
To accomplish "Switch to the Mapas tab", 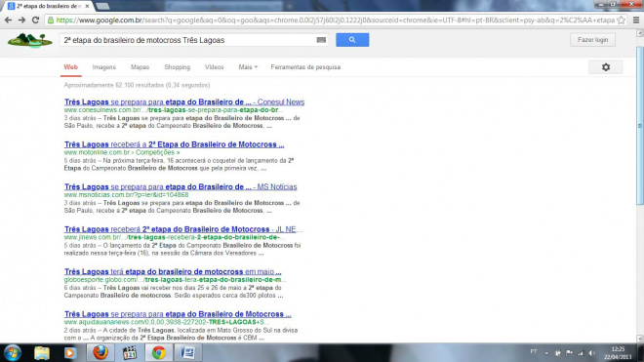I will 141,67.
